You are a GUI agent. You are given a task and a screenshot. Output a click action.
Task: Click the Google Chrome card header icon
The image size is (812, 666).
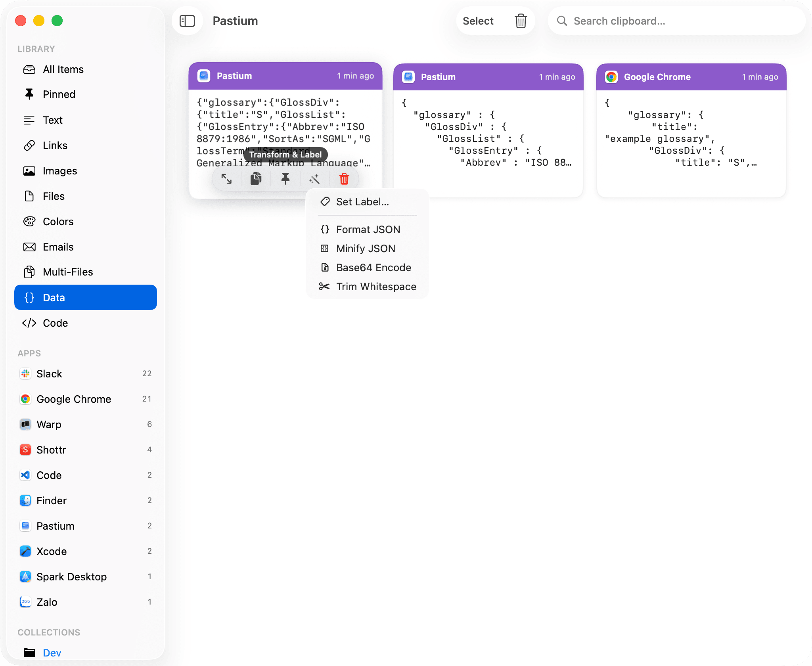[x=611, y=77]
